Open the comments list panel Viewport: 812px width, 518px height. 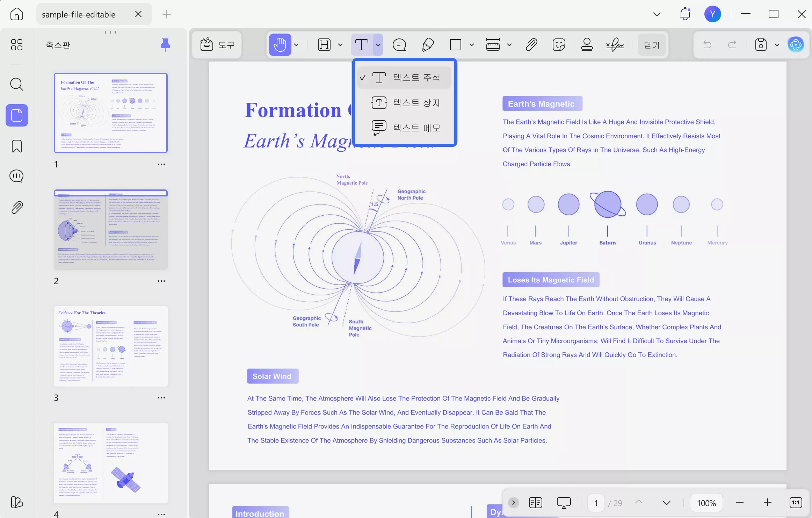16,176
